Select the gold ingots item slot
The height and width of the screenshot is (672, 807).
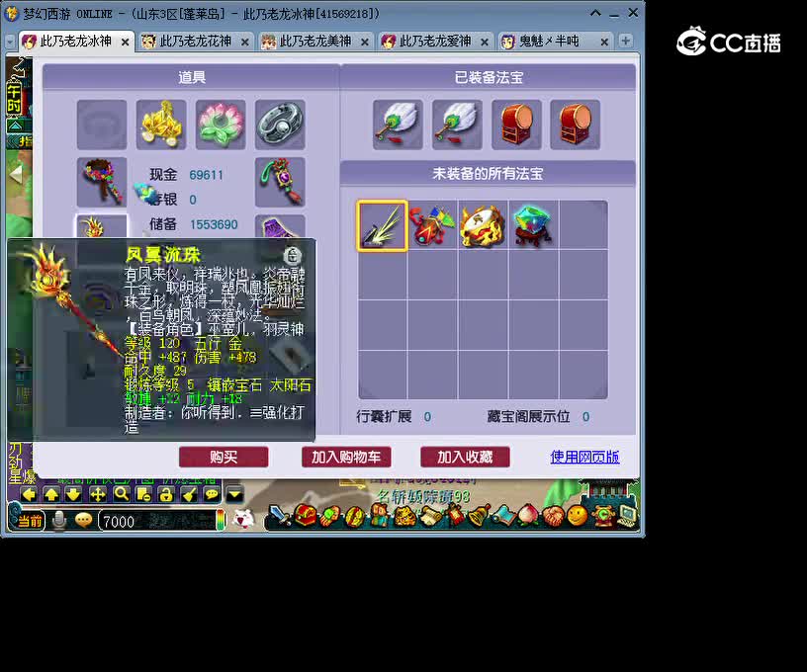(x=161, y=125)
